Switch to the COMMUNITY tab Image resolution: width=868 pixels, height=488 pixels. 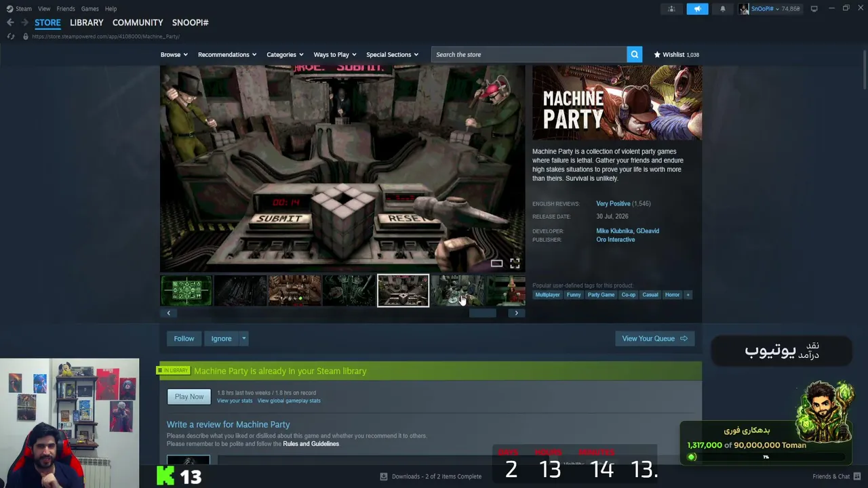[138, 22]
